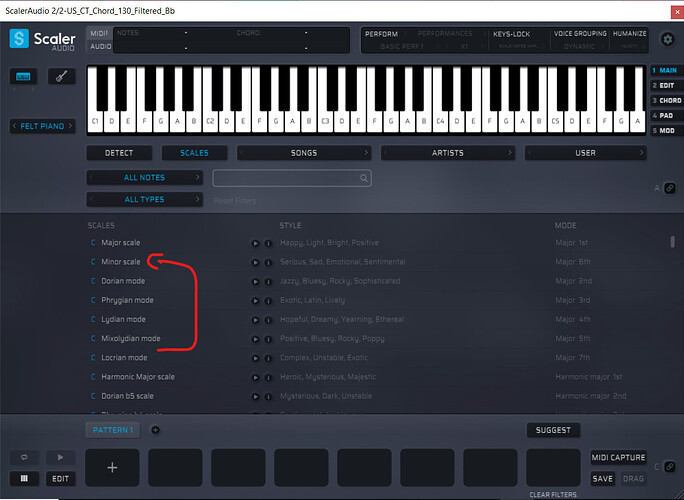684x500 pixels.
Task: Click the SUGGEST button
Action: pyautogui.click(x=553, y=430)
